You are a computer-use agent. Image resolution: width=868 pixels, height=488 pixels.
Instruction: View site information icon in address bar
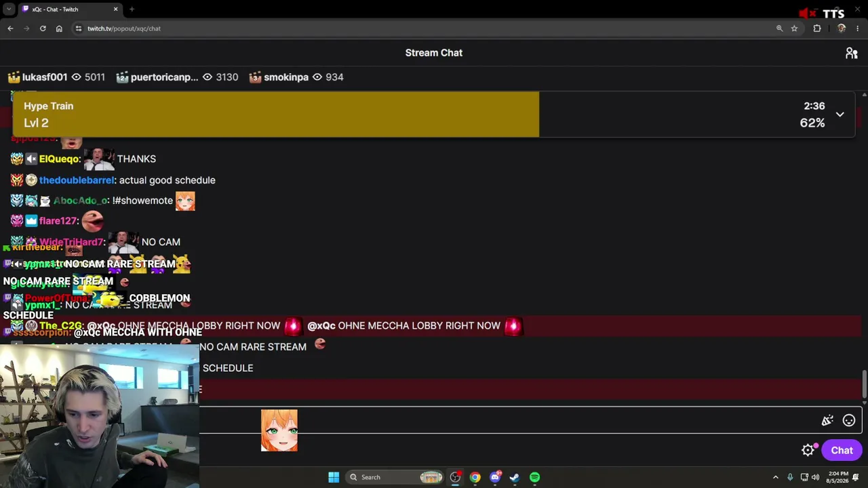click(x=79, y=28)
